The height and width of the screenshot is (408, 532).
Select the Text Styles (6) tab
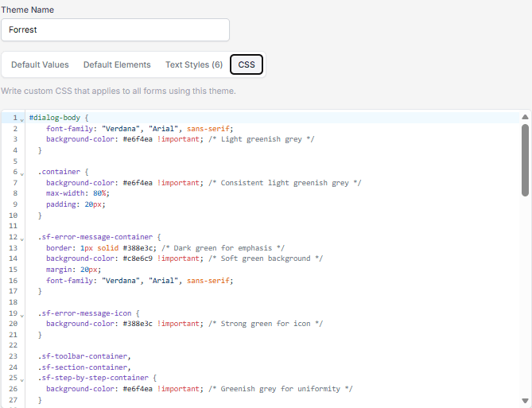pos(194,64)
